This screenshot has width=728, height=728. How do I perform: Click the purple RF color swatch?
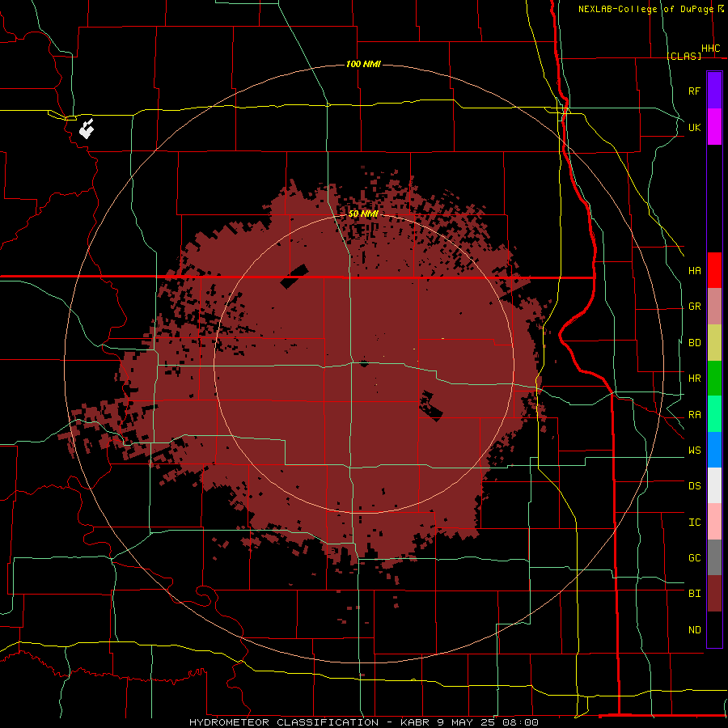coord(714,91)
